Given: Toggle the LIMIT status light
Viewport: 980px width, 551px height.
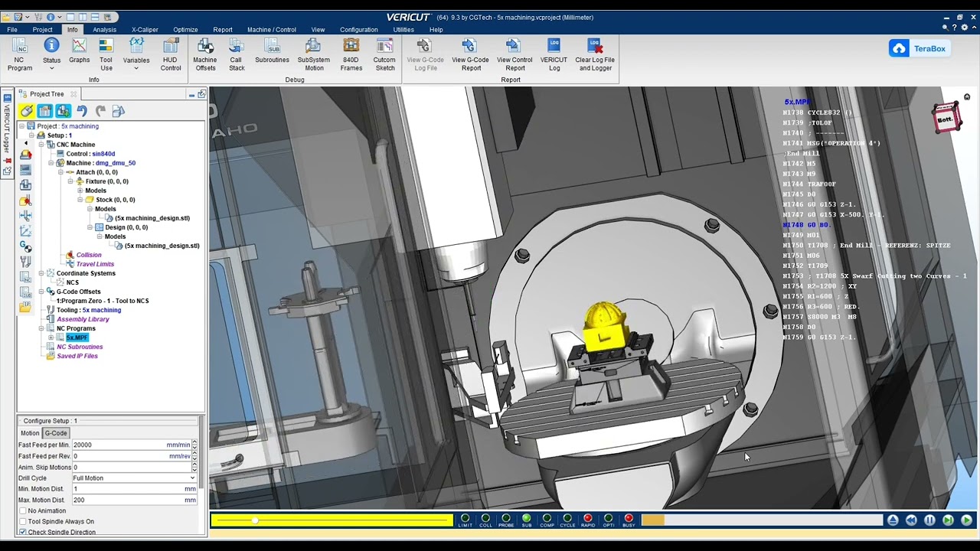Looking at the screenshot, I should pos(465,520).
